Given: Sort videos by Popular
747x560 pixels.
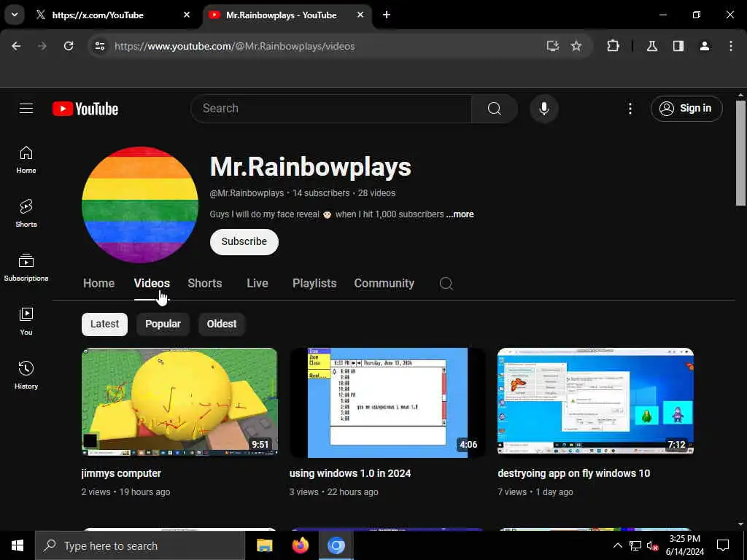Looking at the screenshot, I should (x=163, y=324).
